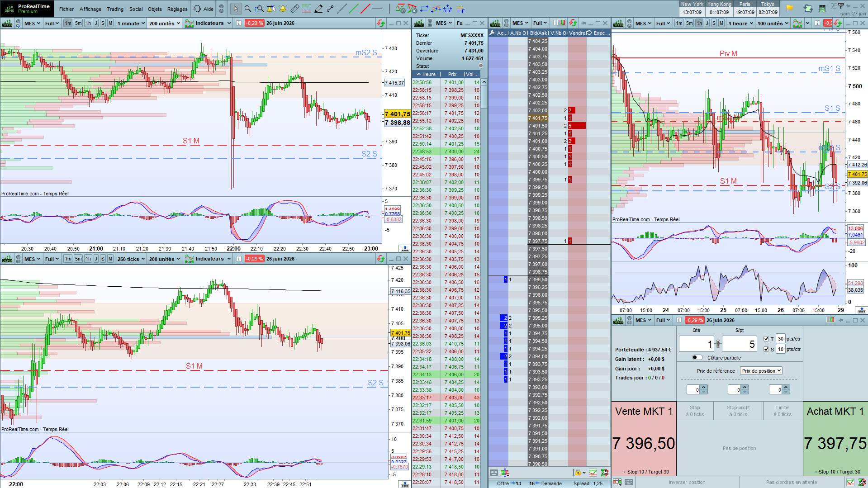Select the horizontal line tool
This screenshot has width=868, height=488.
click(377, 9)
